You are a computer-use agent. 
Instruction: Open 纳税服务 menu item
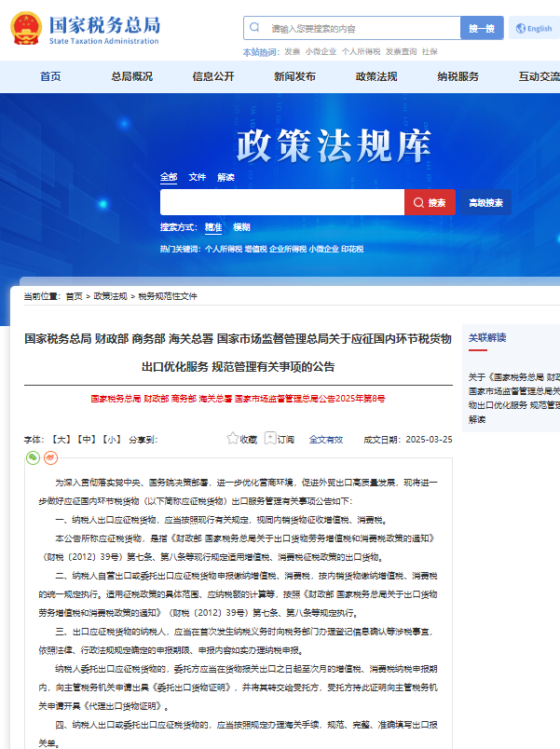(x=458, y=76)
